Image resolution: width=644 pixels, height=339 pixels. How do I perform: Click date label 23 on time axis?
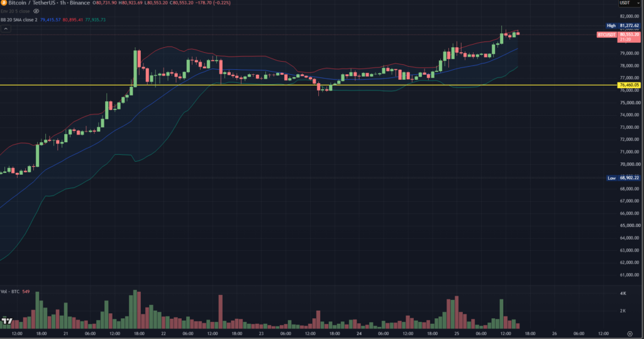pos(261,334)
